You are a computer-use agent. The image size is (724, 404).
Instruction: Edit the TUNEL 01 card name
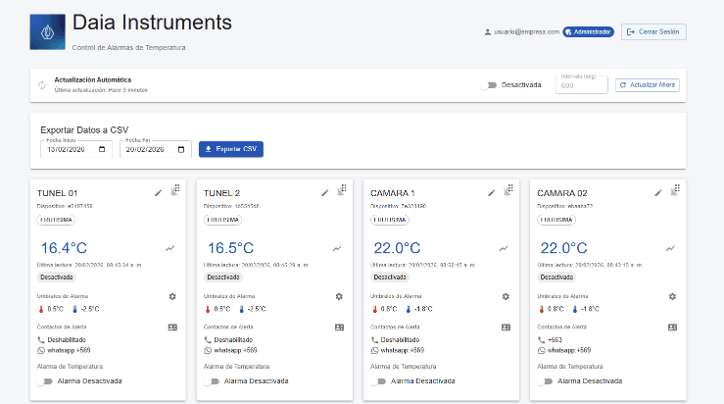[158, 193]
